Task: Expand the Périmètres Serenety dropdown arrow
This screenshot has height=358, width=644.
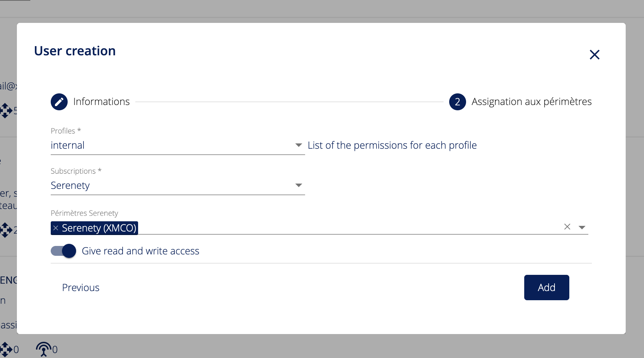Action: pos(582,227)
